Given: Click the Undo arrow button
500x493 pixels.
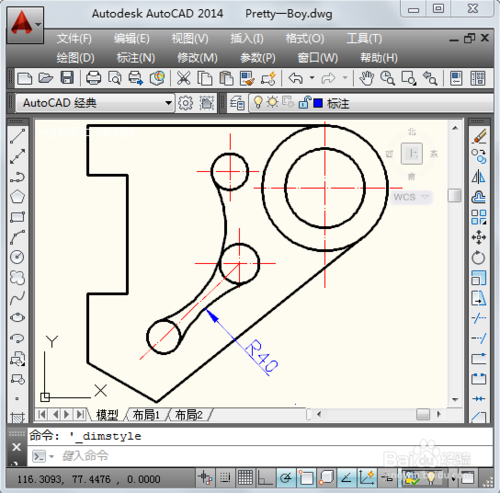Looking at the screenshot, I should (x=296, y=78).
